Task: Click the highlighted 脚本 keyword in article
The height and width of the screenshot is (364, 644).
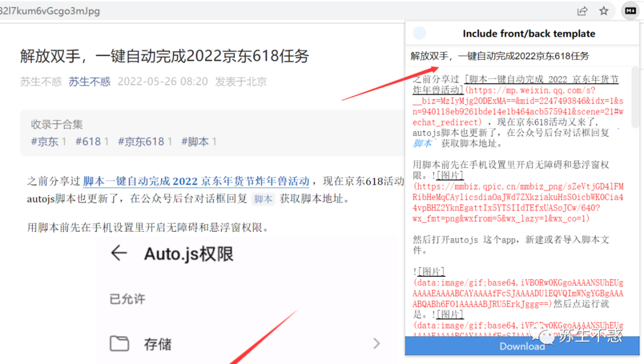Action: point(263,199)
